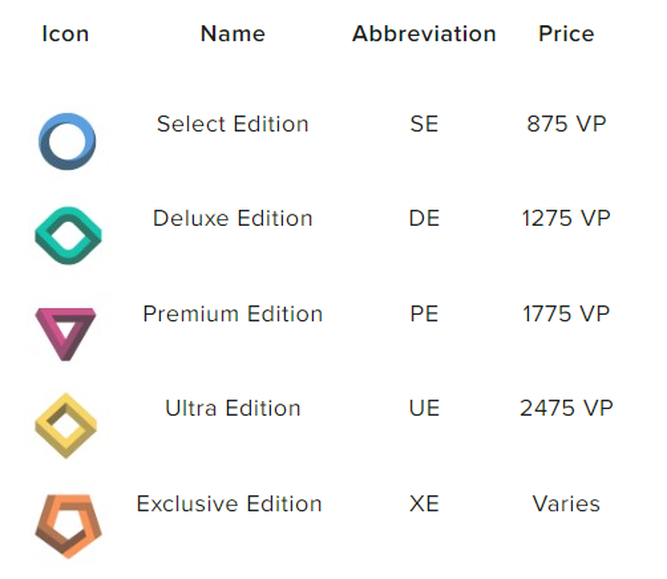This screenshot has height=579, width=667.
Task: Click the SE abbreviation cell
Action: coord(424,124)
